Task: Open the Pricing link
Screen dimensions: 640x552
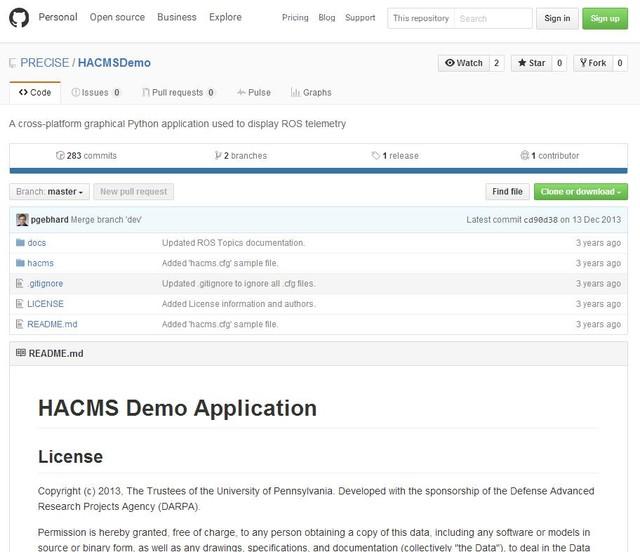Action: pyautogui.click(x=295, y=18)
